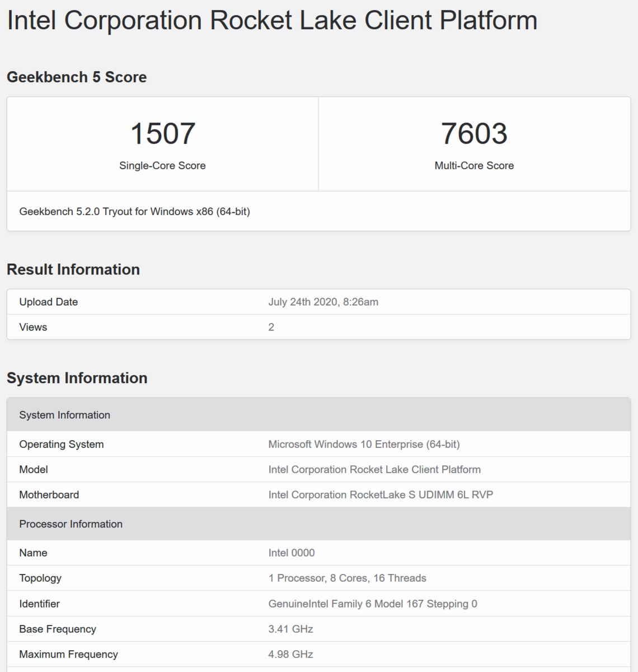The image size is (638, 672).
Task: Click the Processor Information table header
Action: click(x=318, y=524)
